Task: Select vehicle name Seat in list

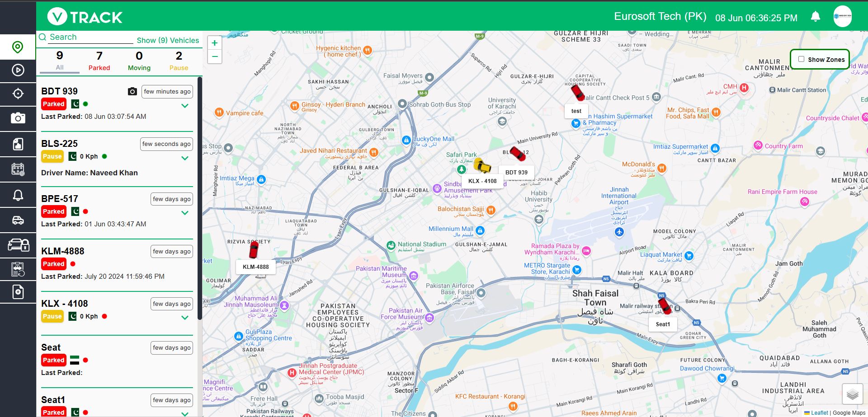Action: (x=51, y=347)
